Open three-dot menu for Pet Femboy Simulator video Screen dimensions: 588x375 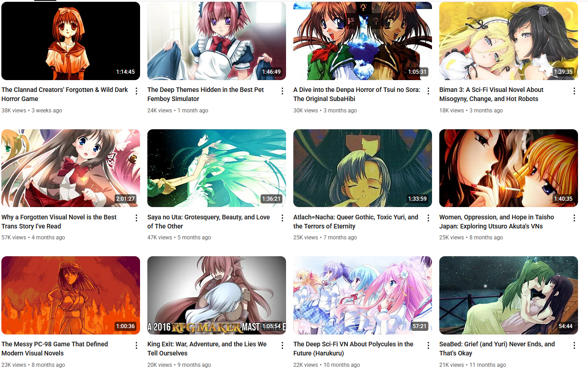click(x=282, y=91)
